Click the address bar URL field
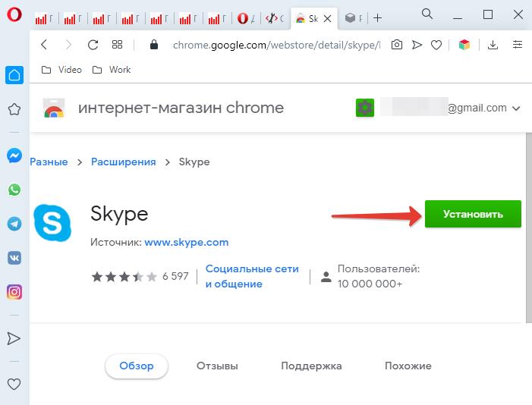Screen dimensions: 532x405 (x=276, y=45)
